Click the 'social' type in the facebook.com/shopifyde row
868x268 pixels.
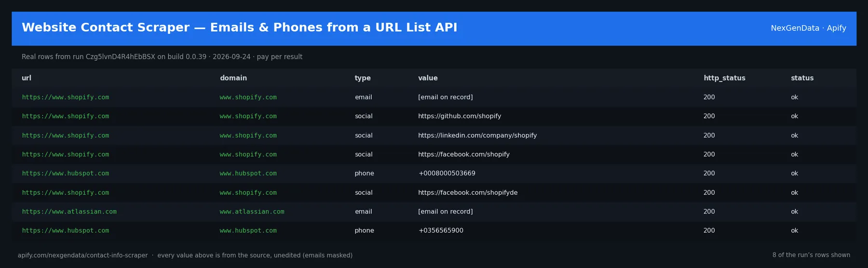click(364, 192)
